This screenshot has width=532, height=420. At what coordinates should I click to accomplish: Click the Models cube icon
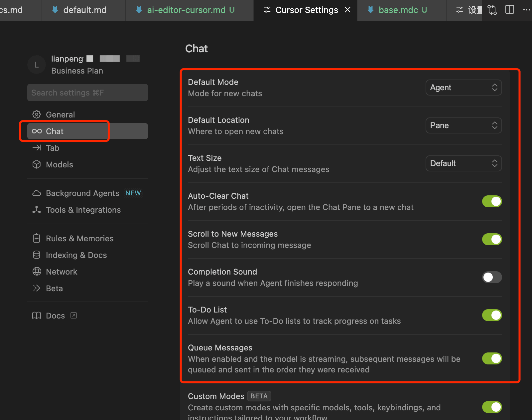pyautogui.click(x=37, y=164)
